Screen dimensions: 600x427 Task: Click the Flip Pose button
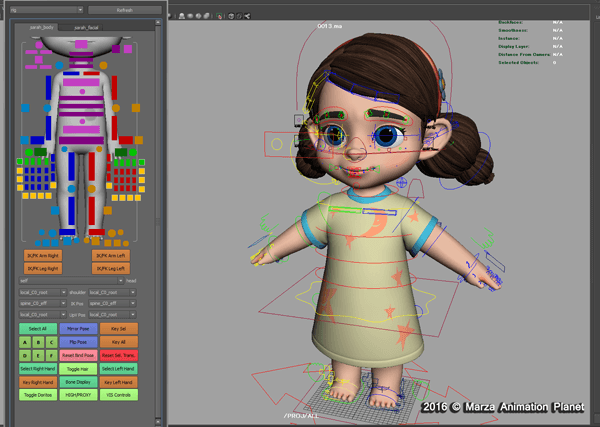click(78, 342)
